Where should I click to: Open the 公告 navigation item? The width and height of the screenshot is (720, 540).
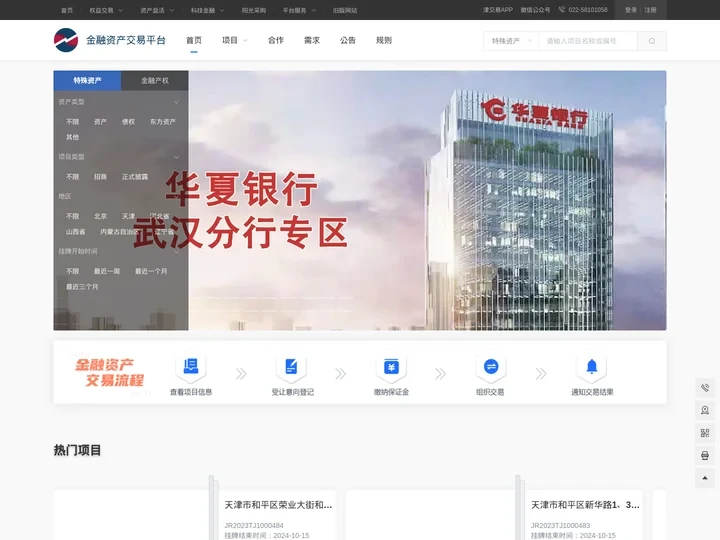348,40
